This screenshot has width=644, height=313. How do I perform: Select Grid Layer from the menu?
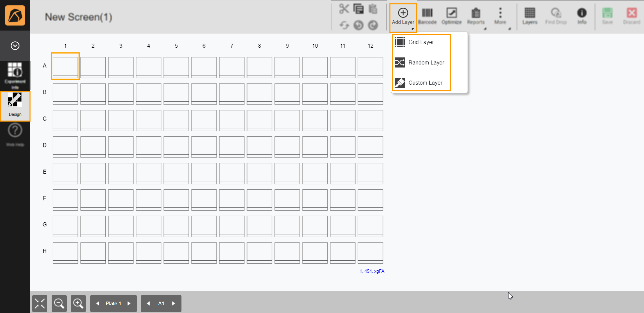coord(421,42)
